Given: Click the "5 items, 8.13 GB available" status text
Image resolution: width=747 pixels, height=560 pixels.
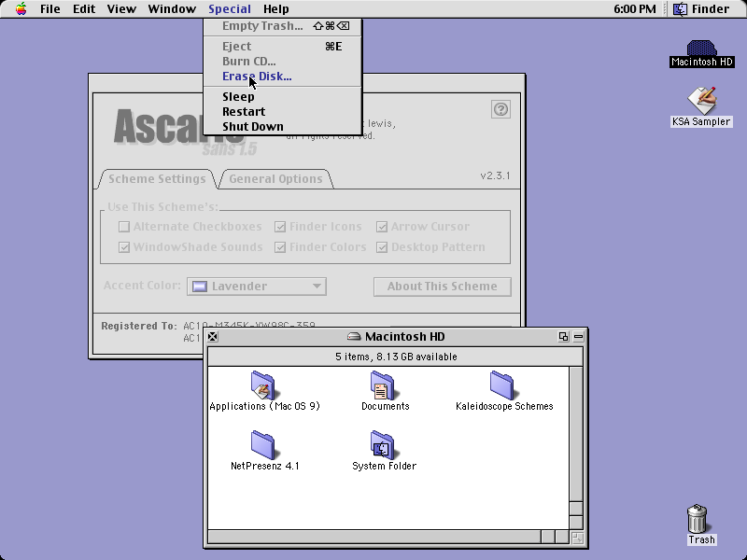Looking at the screenshot, I should (396, 357).
